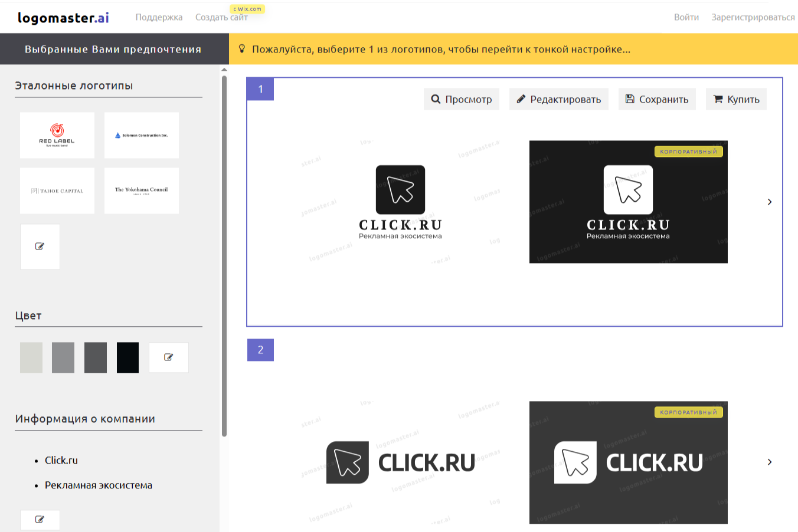Click the Войти login link
This screenshot has width=798, height=532.
(x=686, y=17)
